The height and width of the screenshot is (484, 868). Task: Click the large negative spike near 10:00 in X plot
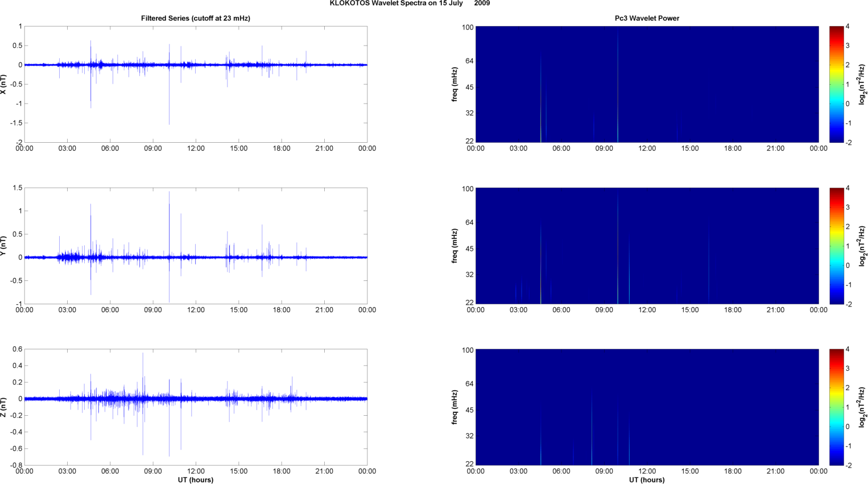pos(169,97)
